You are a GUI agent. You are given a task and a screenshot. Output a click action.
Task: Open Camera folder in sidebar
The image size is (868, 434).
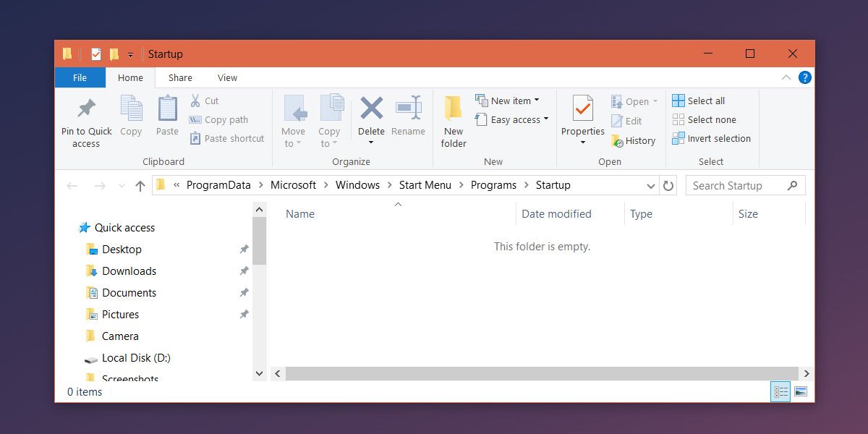click(112, 336)
